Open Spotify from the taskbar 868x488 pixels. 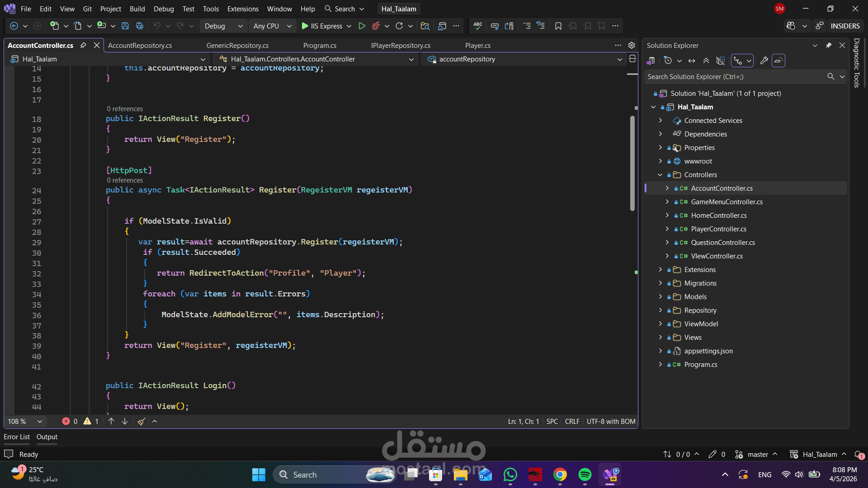(x=585, y=475)
